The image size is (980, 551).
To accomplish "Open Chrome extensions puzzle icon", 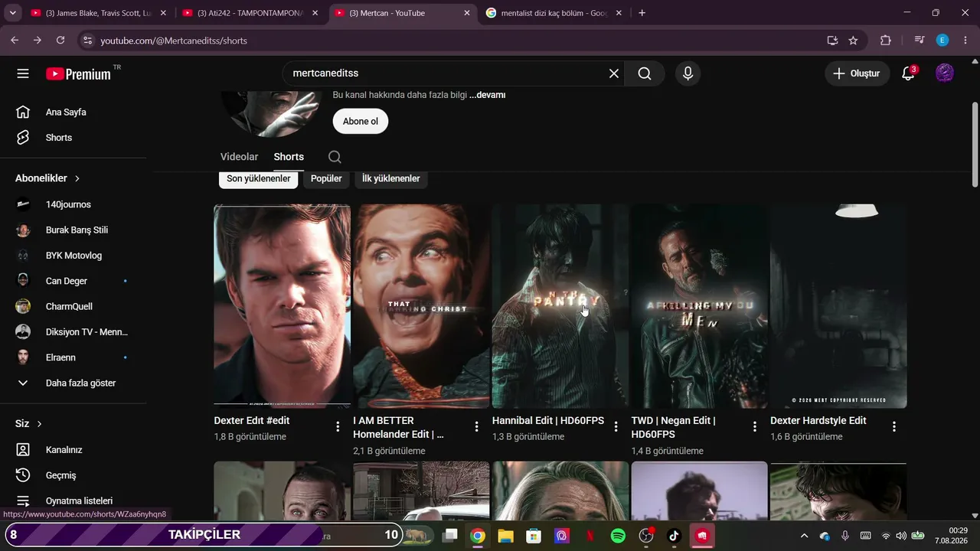I will 886,41.
